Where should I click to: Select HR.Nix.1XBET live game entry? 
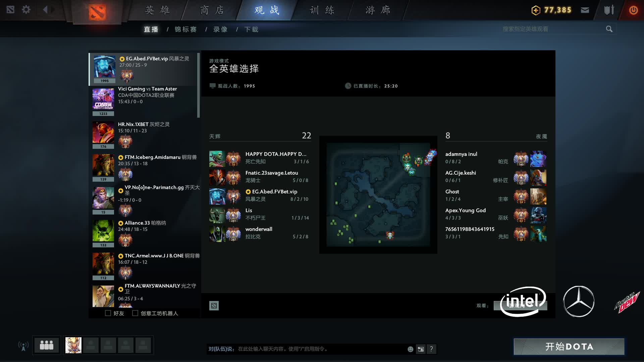click(x=144, y=135)
